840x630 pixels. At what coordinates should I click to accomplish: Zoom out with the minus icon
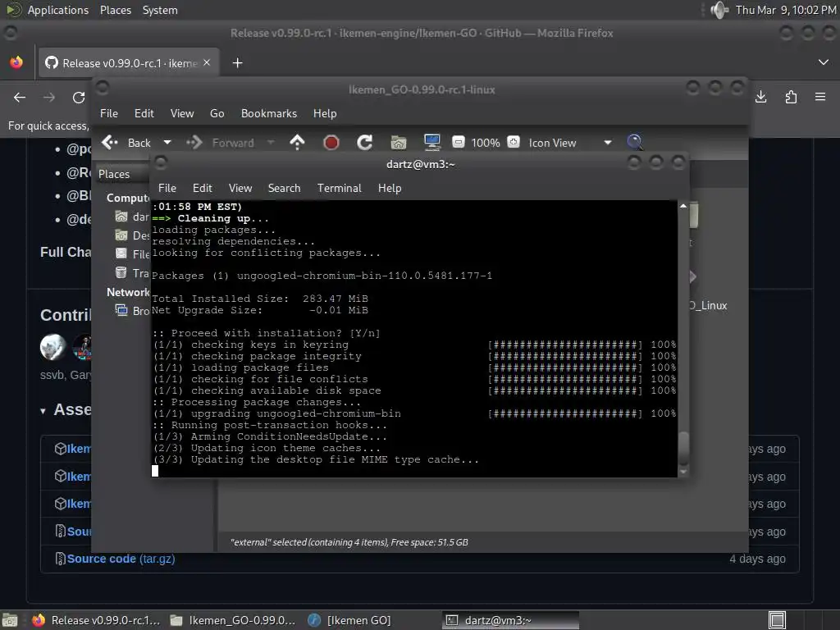pos(458,142)
